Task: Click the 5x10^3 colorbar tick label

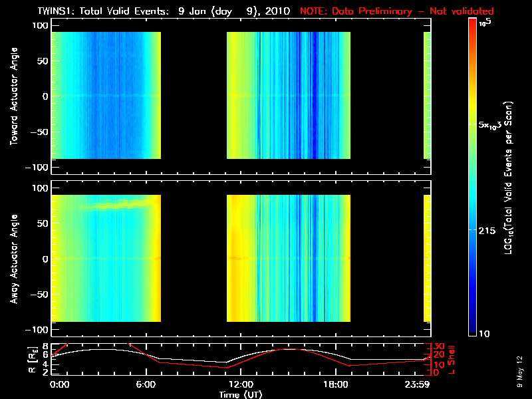Action: click(x=490, y=125)
